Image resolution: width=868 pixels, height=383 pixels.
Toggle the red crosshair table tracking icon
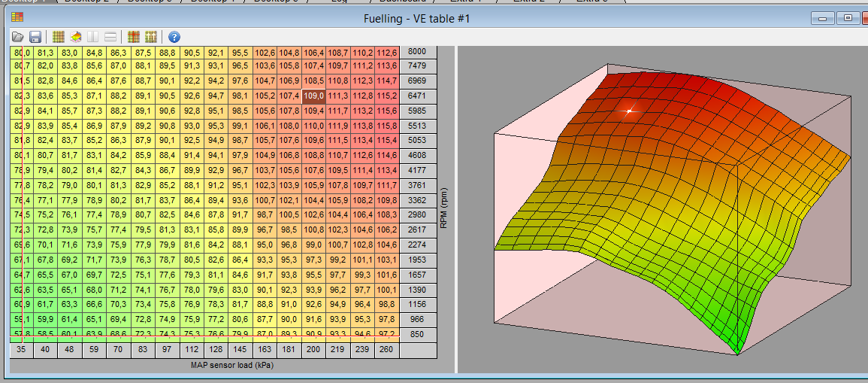coord(134,36)
